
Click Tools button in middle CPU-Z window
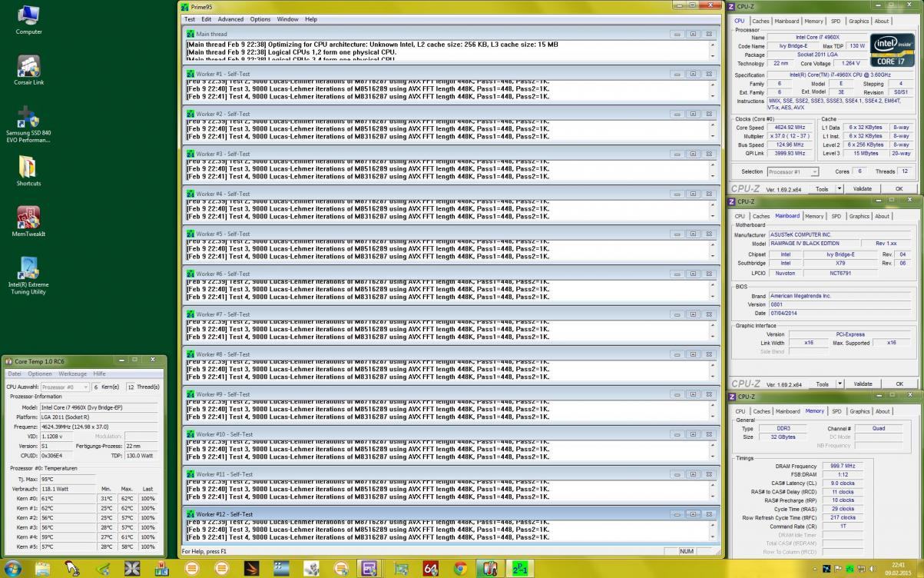(x=822, y=384)
